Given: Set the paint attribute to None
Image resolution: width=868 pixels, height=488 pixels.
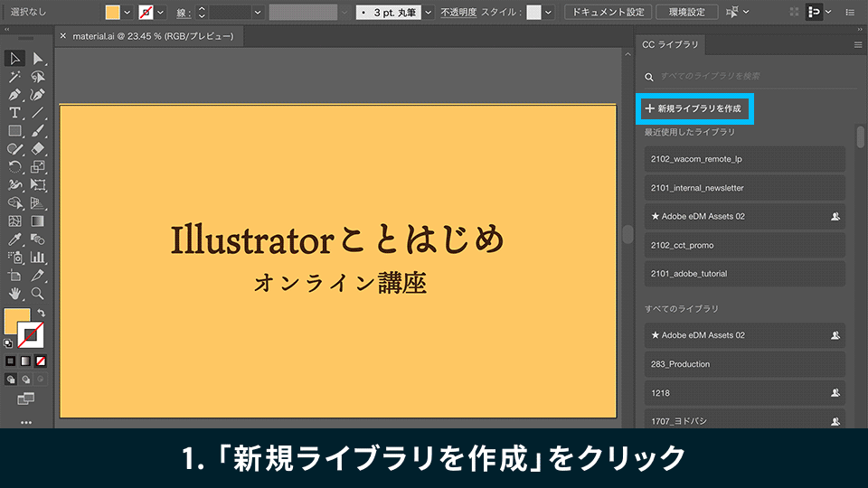Looking at the screenshot, I should (41, 361).
